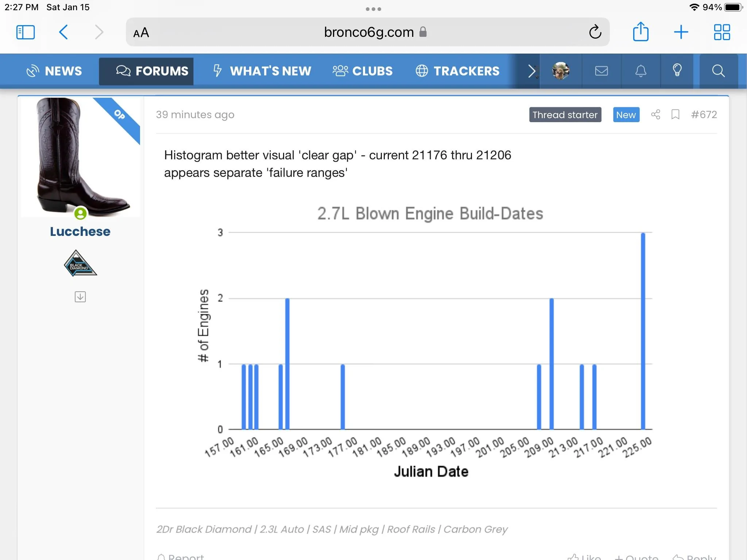Tap the 2:27 PM status bar clock

point(21,7)
